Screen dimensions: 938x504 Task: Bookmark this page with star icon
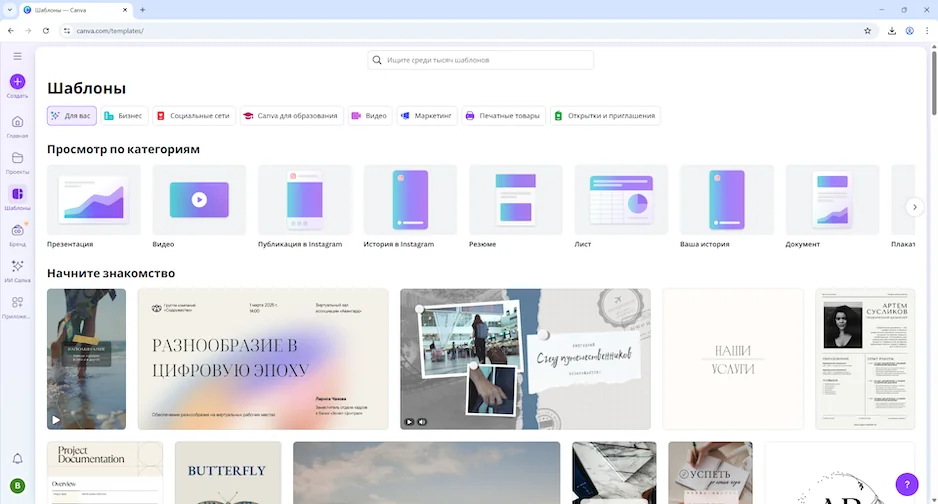(867, 30)
